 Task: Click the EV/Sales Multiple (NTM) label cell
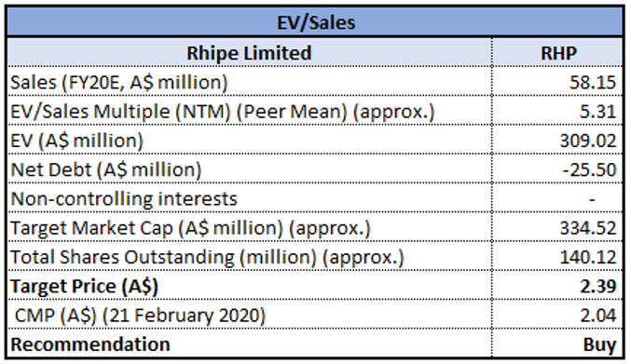(249, 112)
